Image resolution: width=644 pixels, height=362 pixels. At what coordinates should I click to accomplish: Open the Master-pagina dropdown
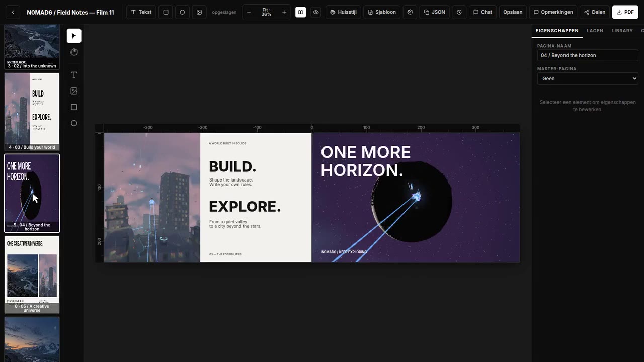click(588, 78)
